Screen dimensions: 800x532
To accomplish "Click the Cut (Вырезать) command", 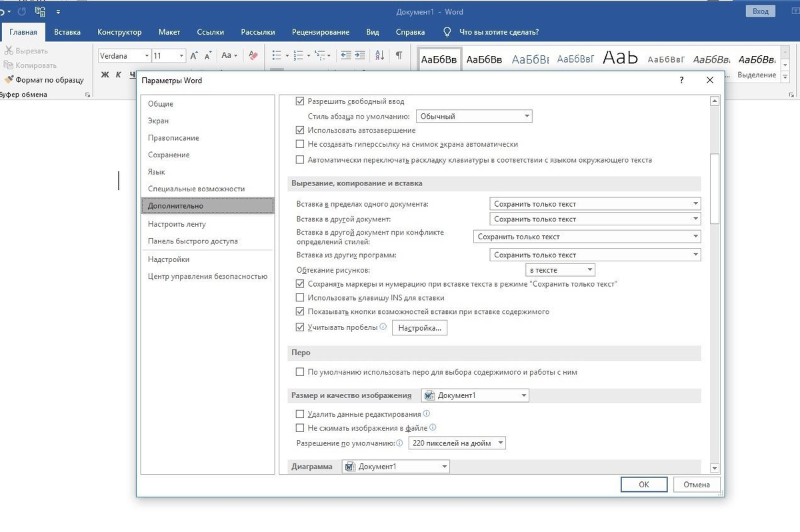I will (27, 51).
